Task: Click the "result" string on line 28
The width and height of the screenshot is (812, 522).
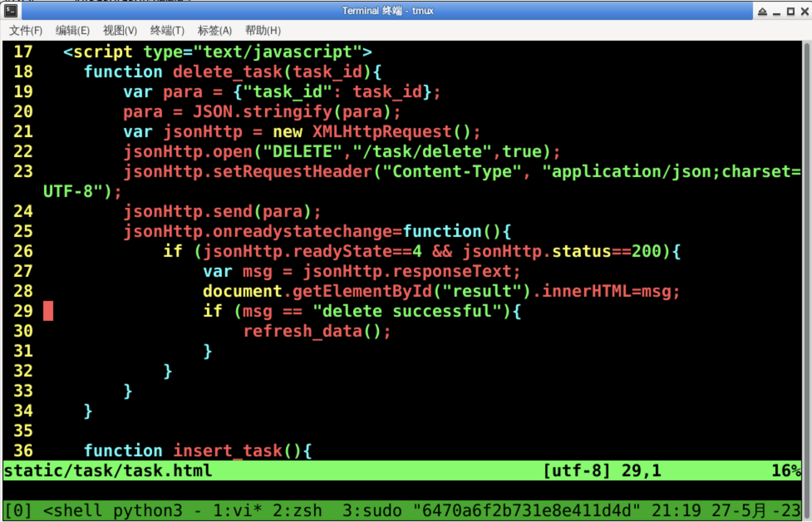Action: [x=482, y=291]
